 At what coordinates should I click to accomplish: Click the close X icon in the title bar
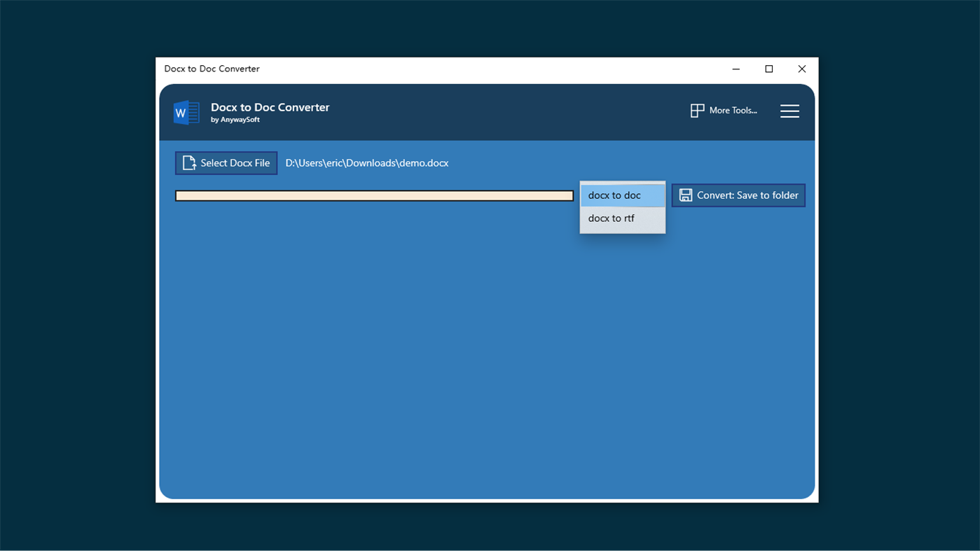[801, 69]
